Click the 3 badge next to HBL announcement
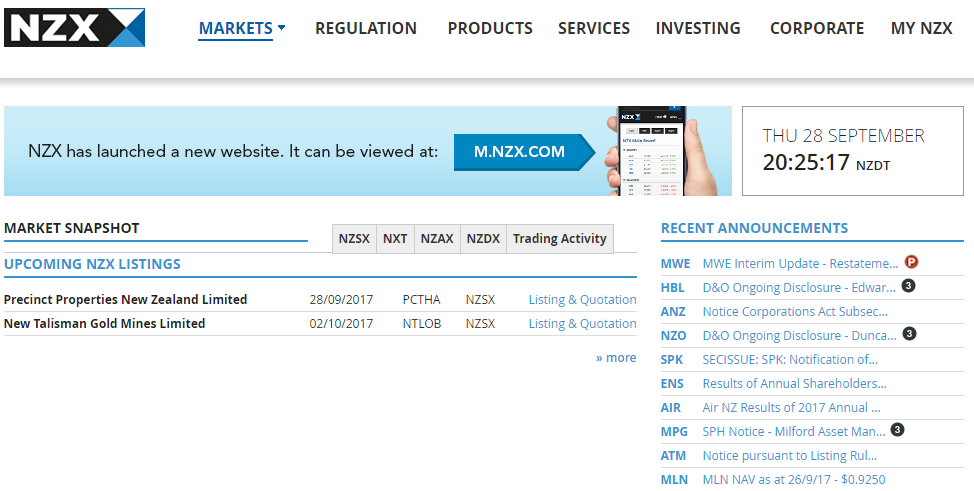The image size is (974, 491). point(908,286)
